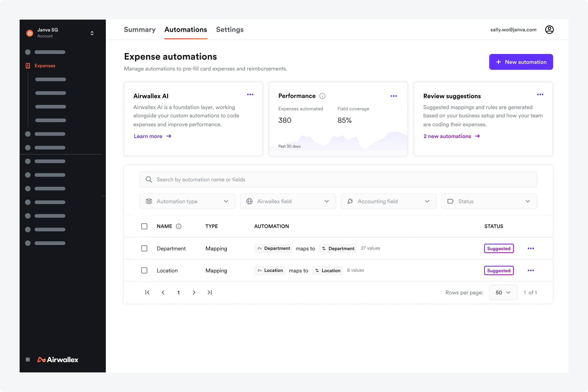Image resolution: width=588 pixels, height=392 pixels.
Task: Click the automation search field
Action: coord(338,180)
